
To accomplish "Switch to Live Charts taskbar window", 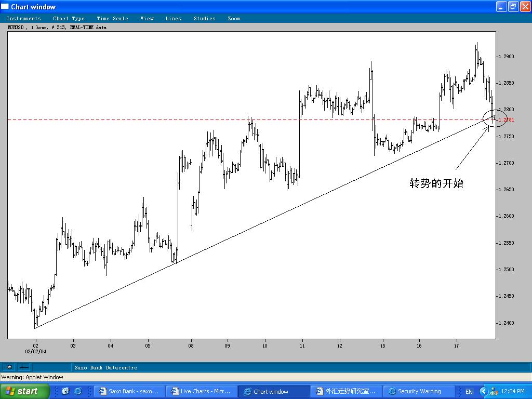I will tap(202, 391).
